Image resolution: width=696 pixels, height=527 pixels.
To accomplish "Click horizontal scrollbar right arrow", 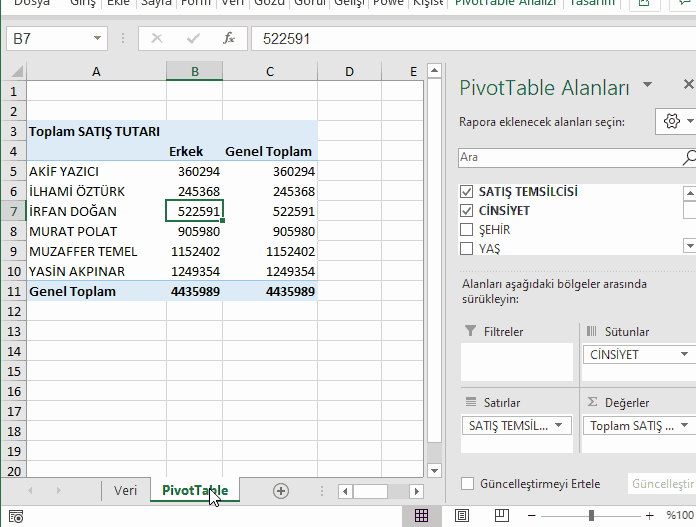I will [x=416, y=491].
